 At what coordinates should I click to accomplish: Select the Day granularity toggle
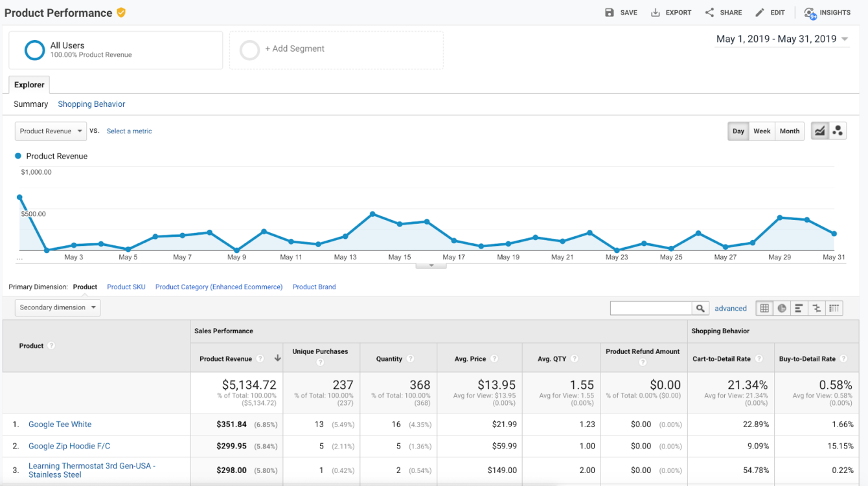click(x=738, y=131)
